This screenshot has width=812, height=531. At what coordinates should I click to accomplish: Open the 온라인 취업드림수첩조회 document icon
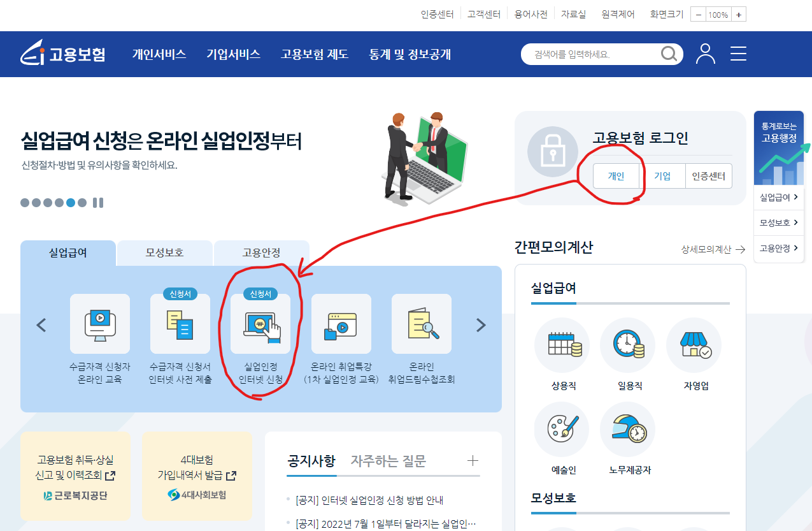pos(421,324)
